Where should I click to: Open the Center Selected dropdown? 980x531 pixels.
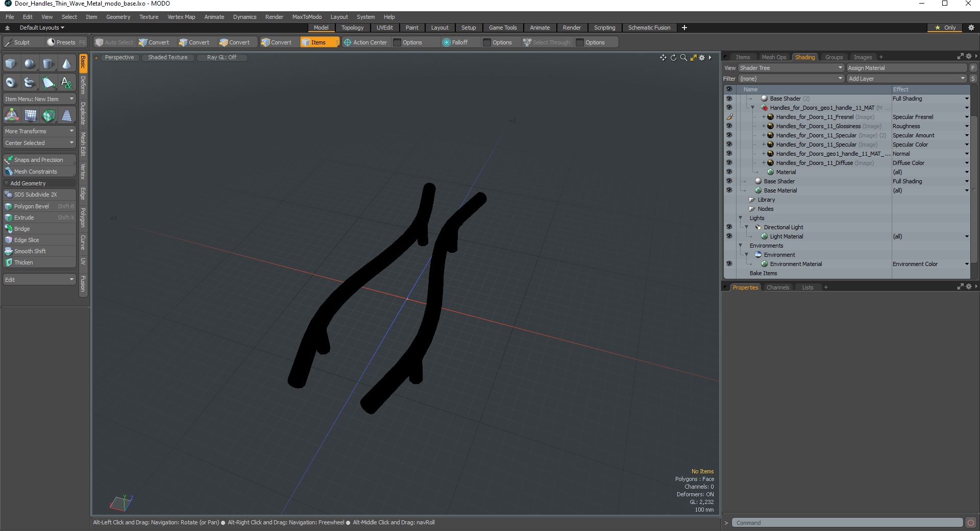39,143
